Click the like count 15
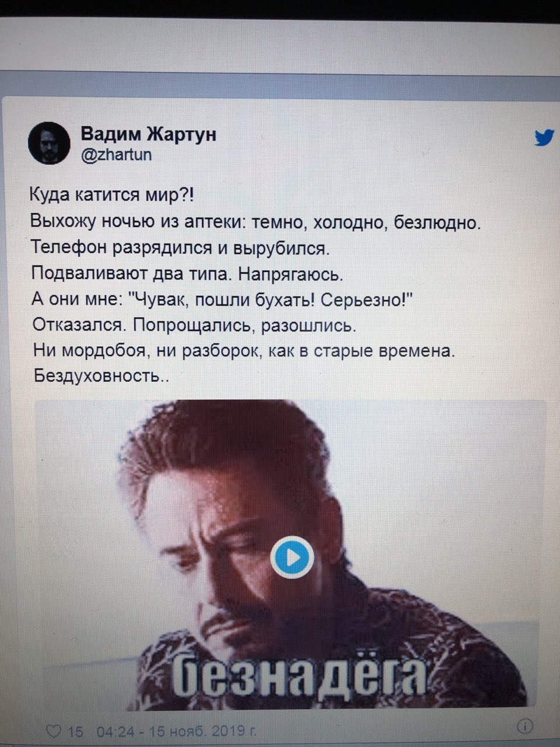 pos(75,731)
